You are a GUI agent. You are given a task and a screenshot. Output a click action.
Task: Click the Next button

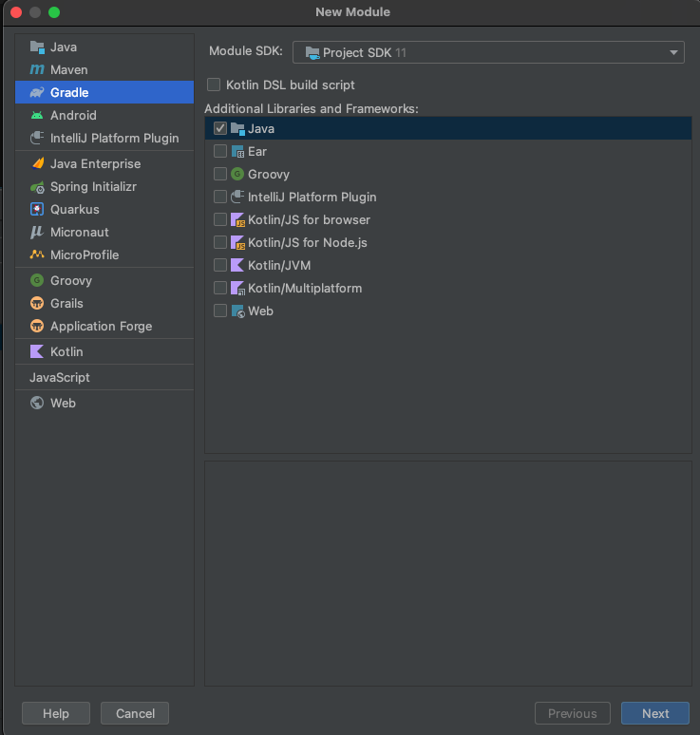655,713
